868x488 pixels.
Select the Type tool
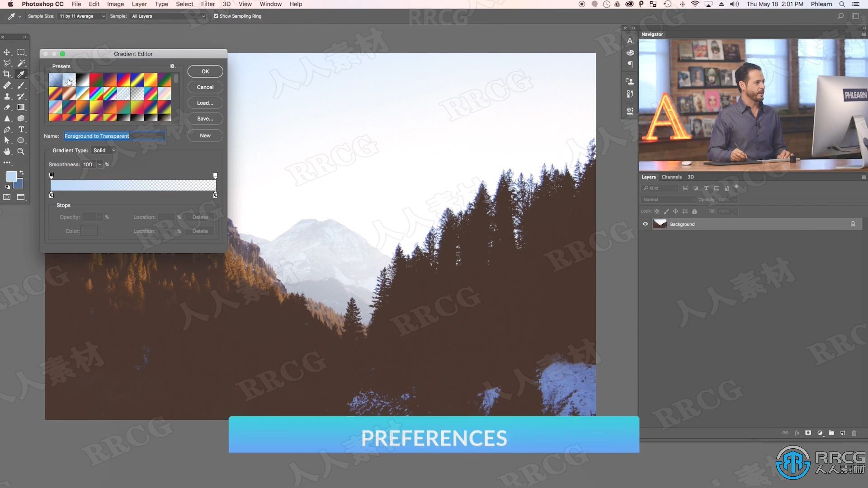[x=21, y=129]
